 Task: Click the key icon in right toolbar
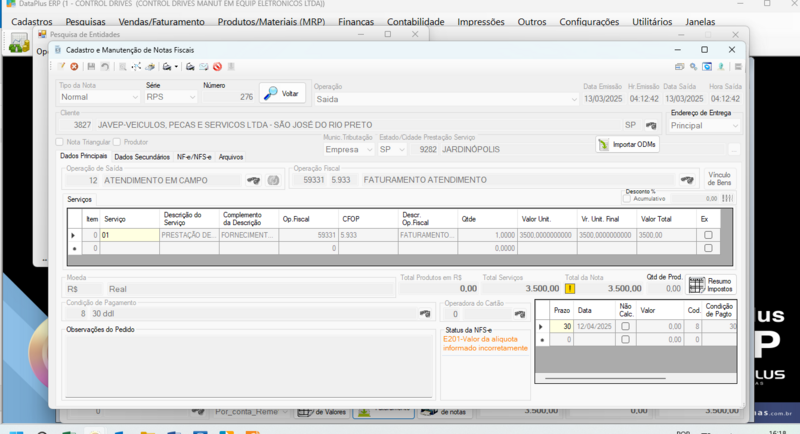[x=693, y=66]
